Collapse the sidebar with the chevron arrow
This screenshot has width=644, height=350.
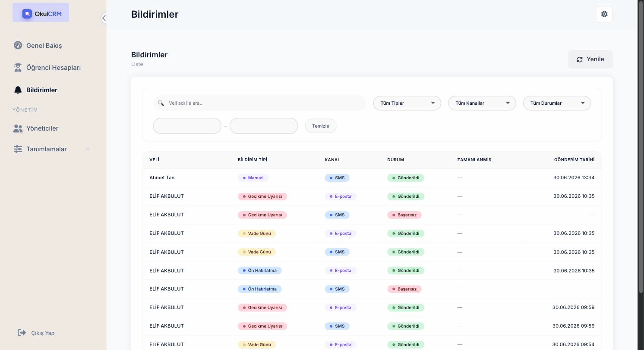click(104, 18)
